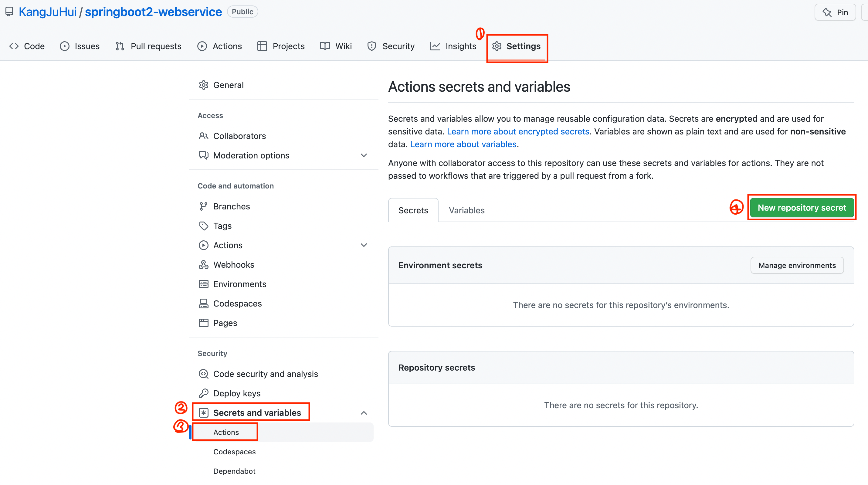Viewport: 868px width, 485px height.
Task: Click the Moderation options comment icon
Action: point(204,155)
